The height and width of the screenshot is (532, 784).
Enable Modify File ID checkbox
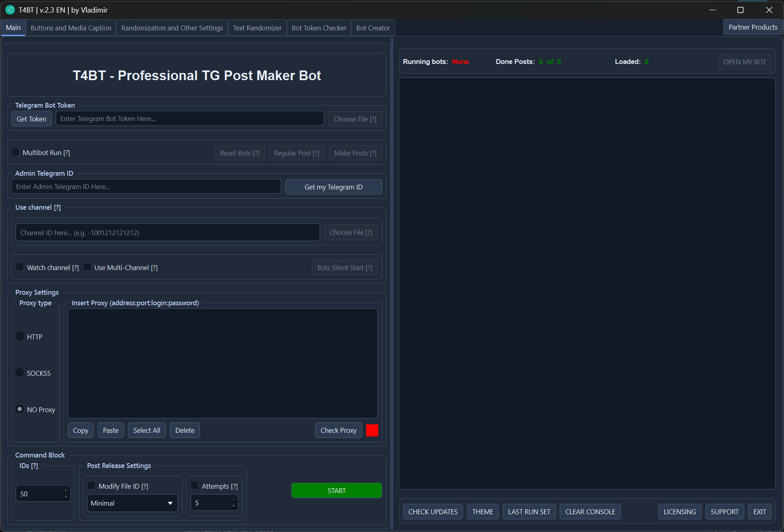(x=92, y=486)
